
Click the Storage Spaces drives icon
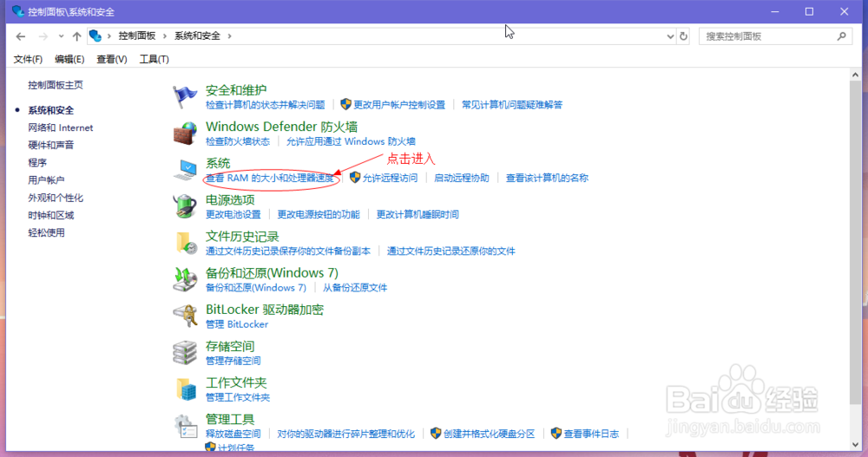tap(185, 352)
